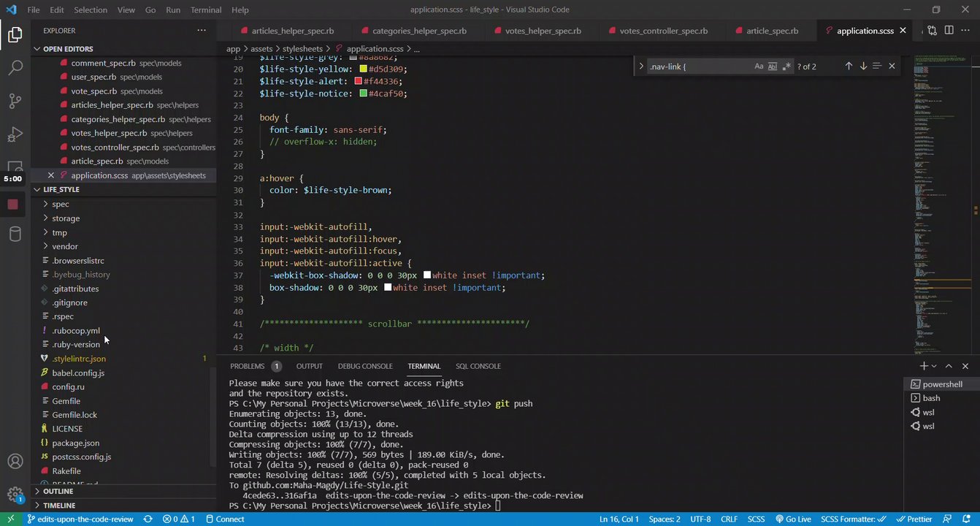Open the File menu
The width and height of the screenshot is (980, 526).
tap(34, 10)
